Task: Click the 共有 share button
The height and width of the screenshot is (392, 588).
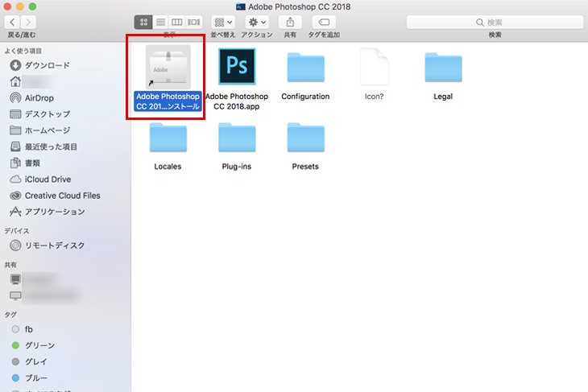Action: coord(290,22)
